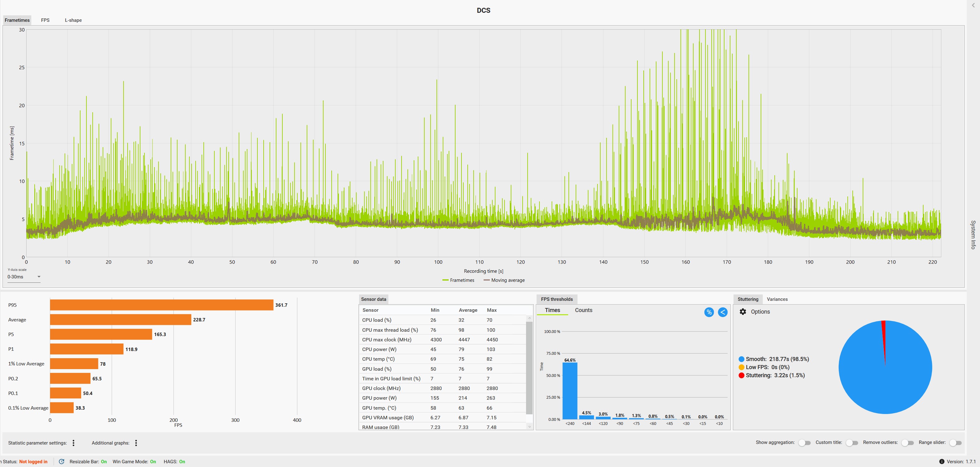Click the 'Time in GPU load limit (%)' row
980x467 pixels.
443,379
